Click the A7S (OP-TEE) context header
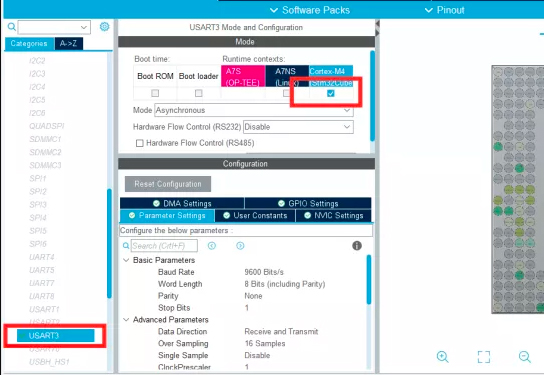 click(x=243, y=76)
